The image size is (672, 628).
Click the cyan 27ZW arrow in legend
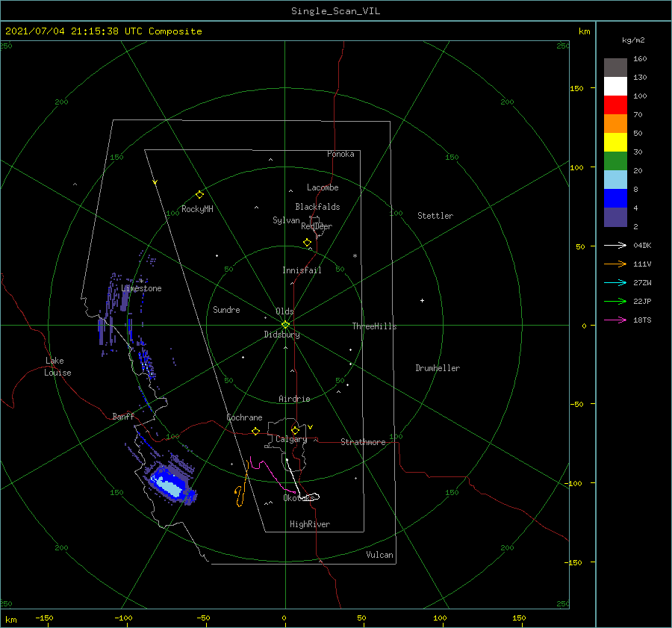click(x=615, y=282)
